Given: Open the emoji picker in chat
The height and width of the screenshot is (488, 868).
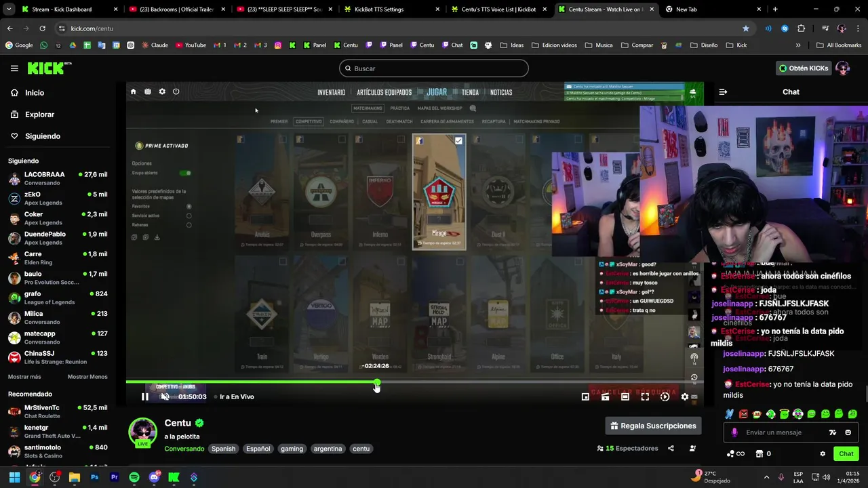Looking at the screenshot, I should (848, 432).
